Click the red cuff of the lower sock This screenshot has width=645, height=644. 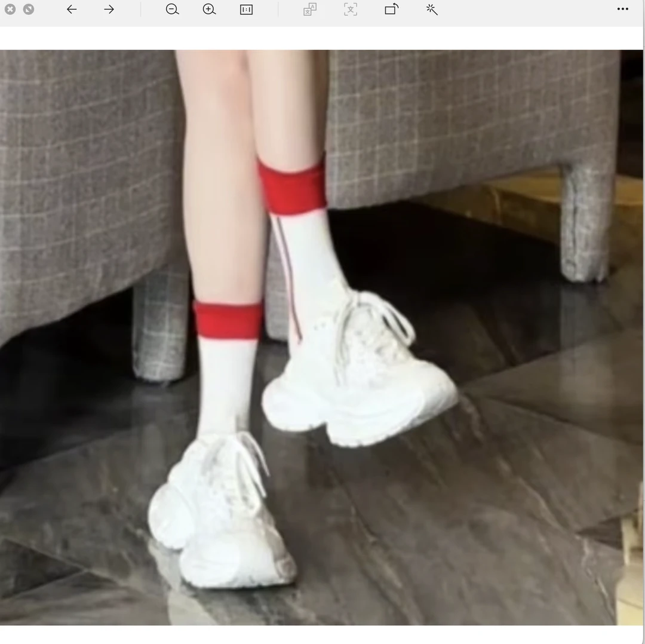pos(228,320)
